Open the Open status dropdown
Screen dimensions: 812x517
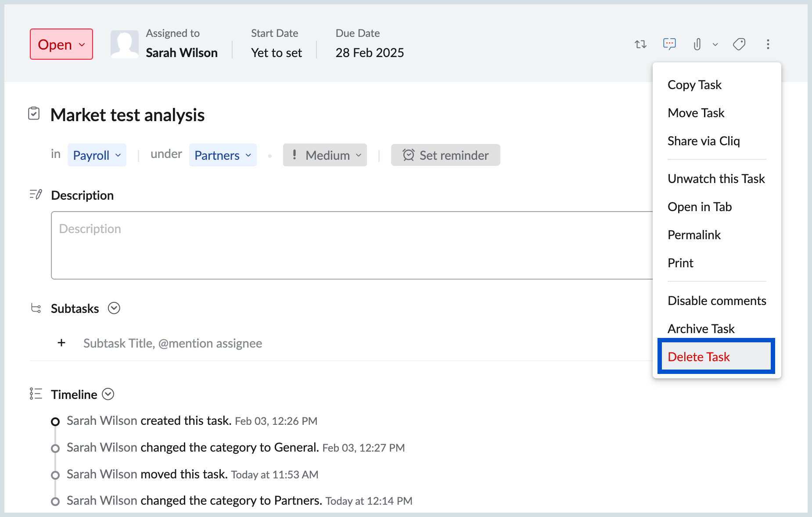point(61,44)
